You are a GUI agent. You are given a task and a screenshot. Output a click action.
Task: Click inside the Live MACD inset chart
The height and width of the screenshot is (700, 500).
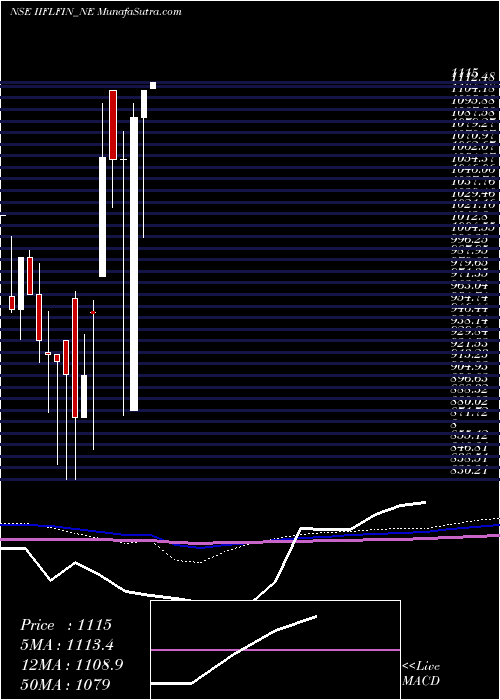(275, 649)
